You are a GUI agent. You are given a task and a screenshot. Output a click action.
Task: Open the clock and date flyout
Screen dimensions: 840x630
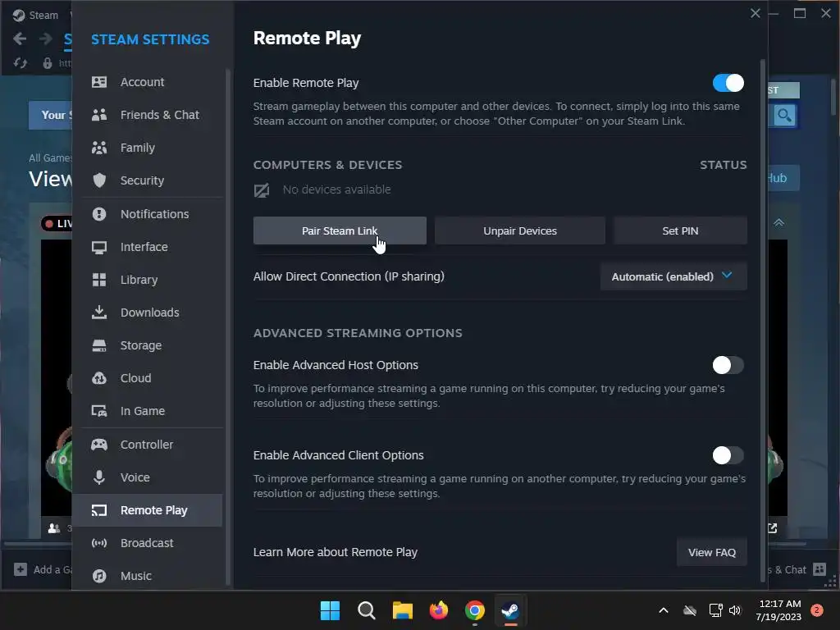(x=779, y=610)
